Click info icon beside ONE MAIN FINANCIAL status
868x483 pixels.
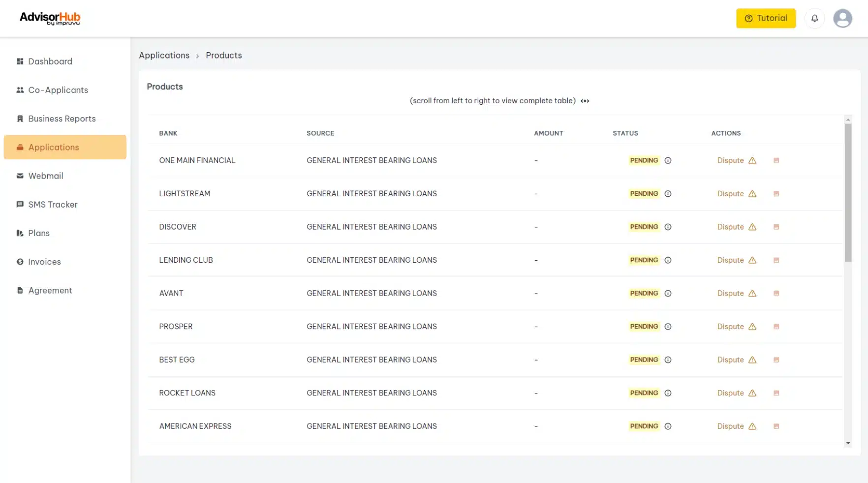[x=668, y=160]
